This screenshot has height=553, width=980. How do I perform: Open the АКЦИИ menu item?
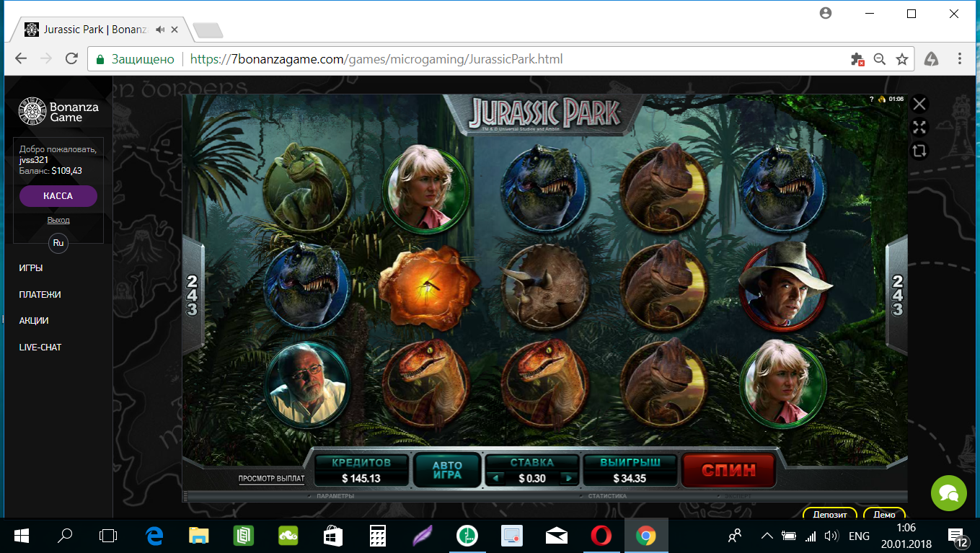34,321
